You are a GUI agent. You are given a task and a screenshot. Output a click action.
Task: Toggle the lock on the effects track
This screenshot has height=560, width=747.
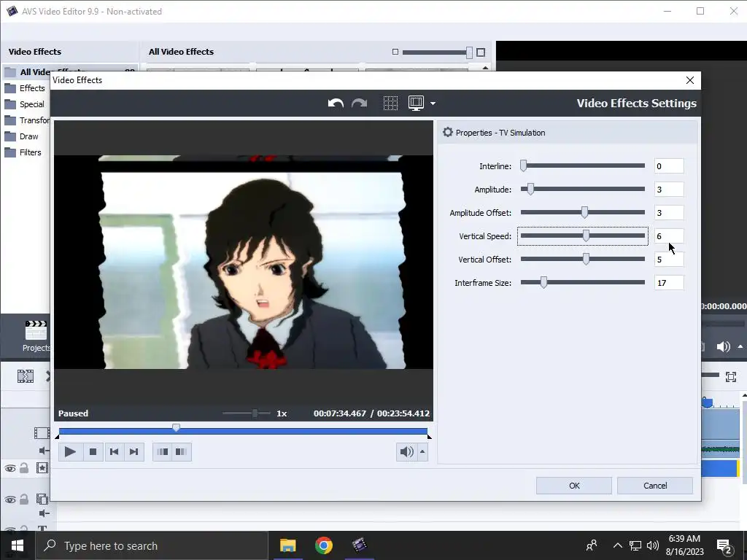click(24, 468)
